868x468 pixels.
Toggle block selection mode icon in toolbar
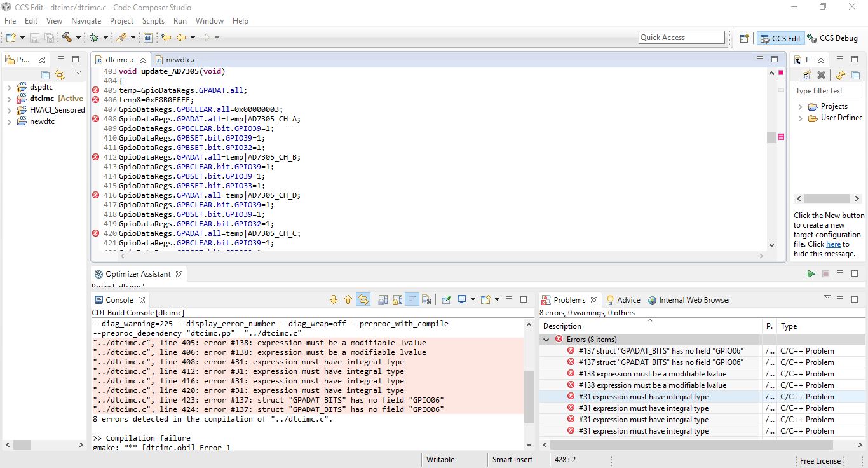(x=148, y=38)
